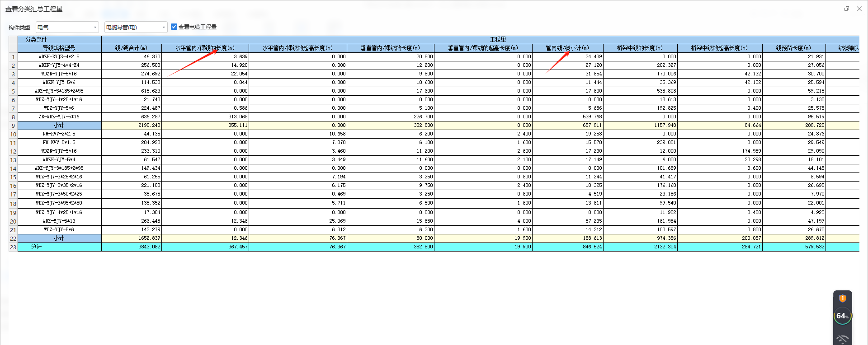This screenshot has height=345, width=868.
Task: Click the restore window icon in title bar
Action: click(847, 9)
